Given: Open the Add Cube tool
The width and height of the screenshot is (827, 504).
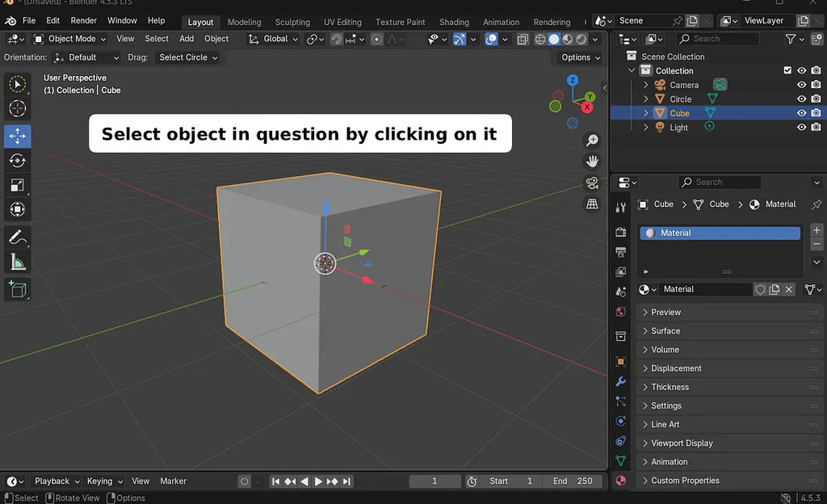Looking at the screenshot, I should 17,289.
